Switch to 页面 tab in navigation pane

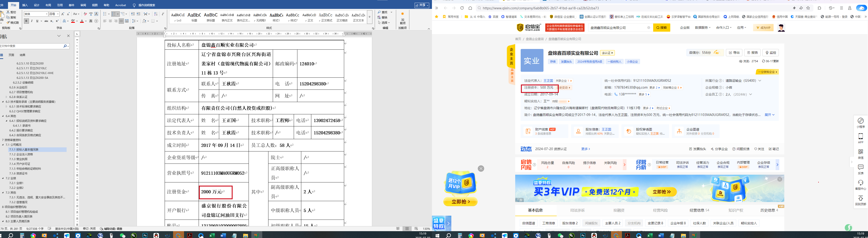[x=11, y=55]
